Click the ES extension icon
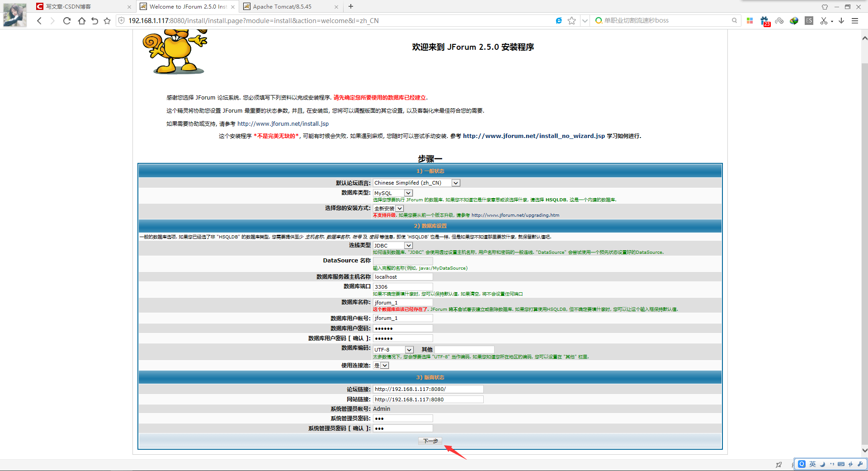 [x=809, y=20]
